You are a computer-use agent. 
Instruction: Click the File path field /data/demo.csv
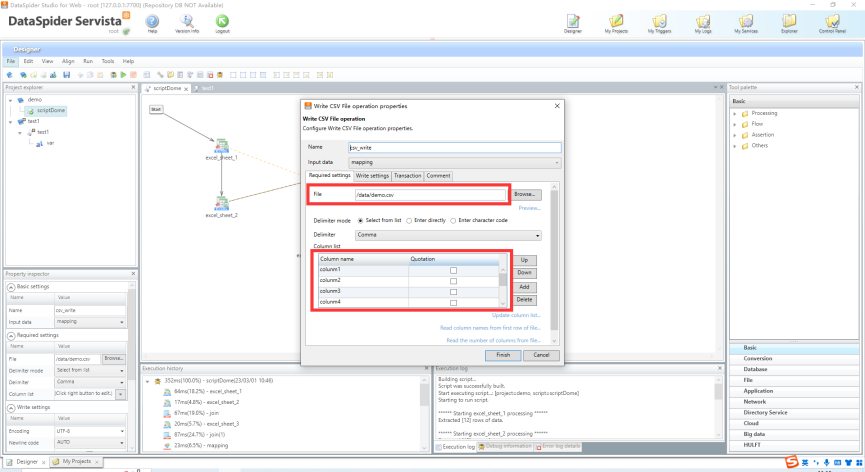pos(430,195)
